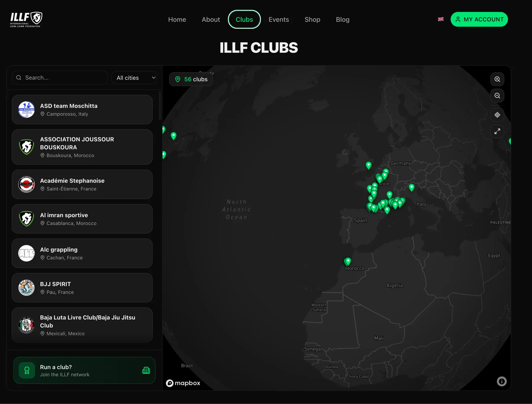Click the club list scrollbar
This screenshot has width=532, height=404.
(160, 106)
